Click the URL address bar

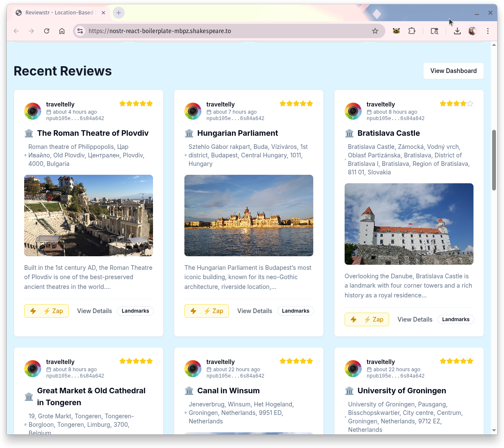pos(225,31)
